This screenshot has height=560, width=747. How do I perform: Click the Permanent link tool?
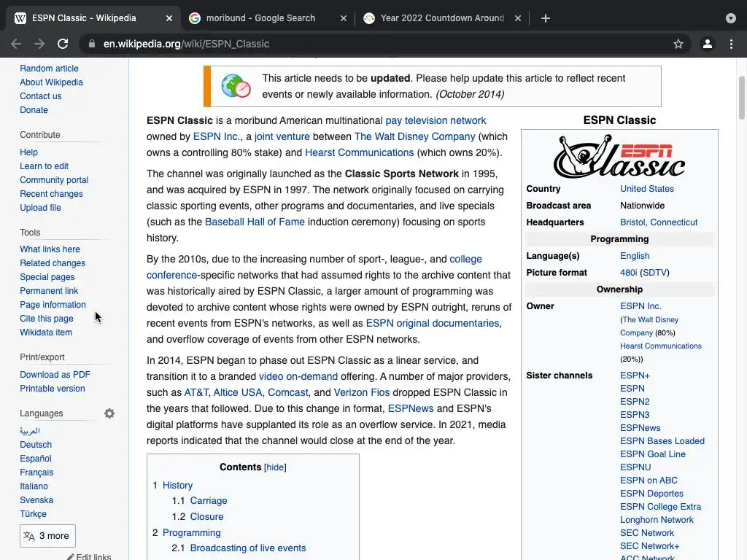click(49, 290)
